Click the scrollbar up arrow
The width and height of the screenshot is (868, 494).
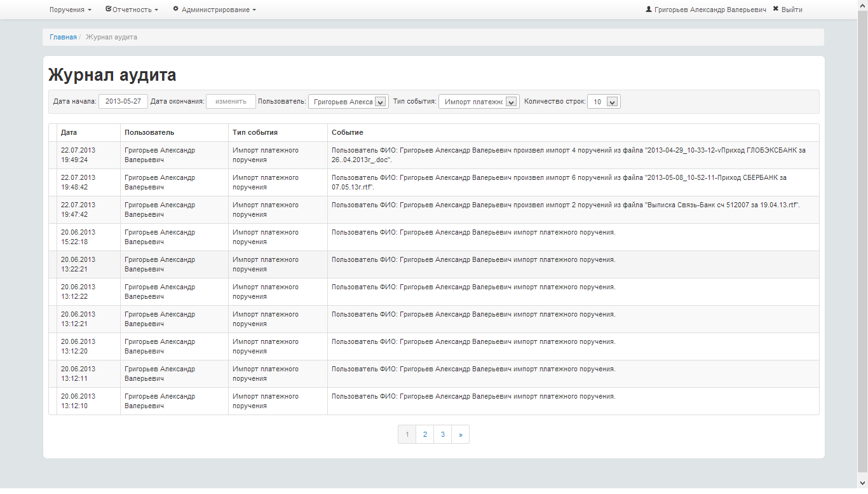pos(862,5)
